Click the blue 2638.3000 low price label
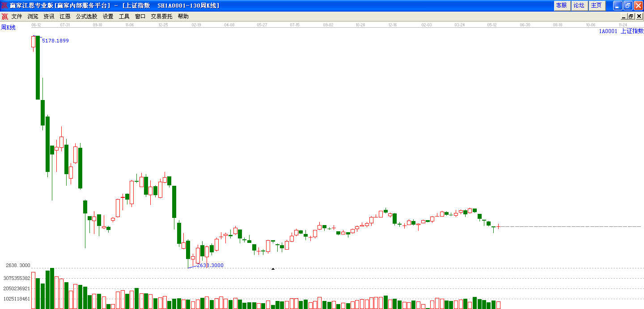 click(x=210, y=265)
